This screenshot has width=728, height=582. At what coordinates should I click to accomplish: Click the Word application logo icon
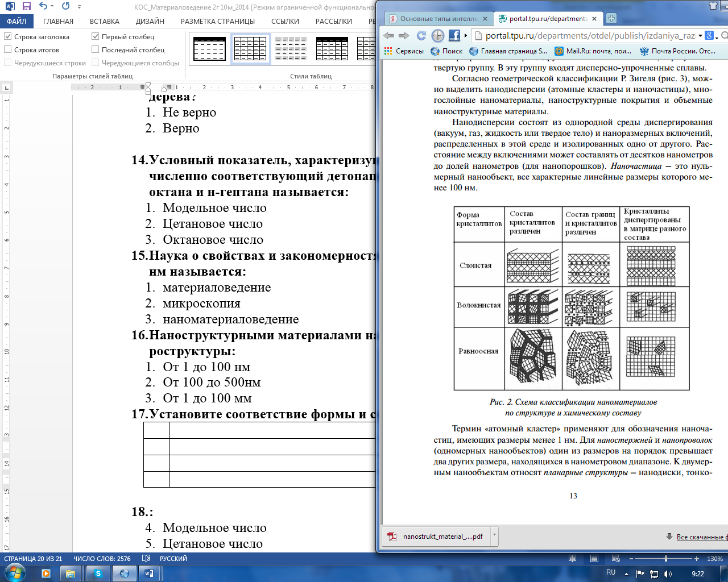[10, 7]
